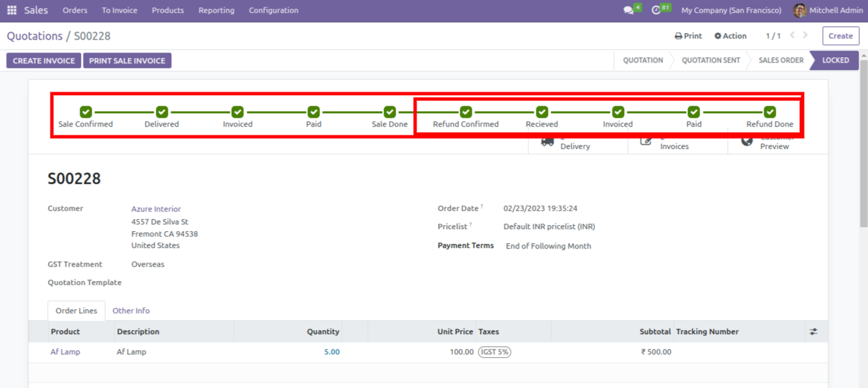The height and width of the screenshot is (388, 868).
Task: Click Mitchell Admin user avatar
Action: (x=799, y=10)
